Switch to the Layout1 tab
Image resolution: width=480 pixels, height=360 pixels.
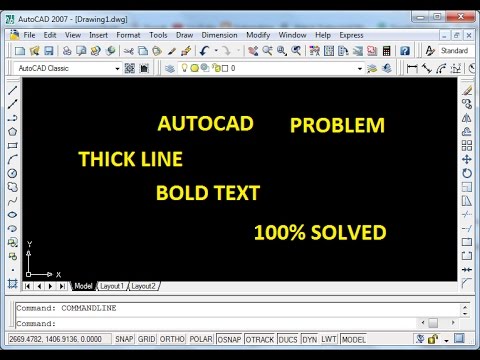pyautogui.click(x=112, y=286)
